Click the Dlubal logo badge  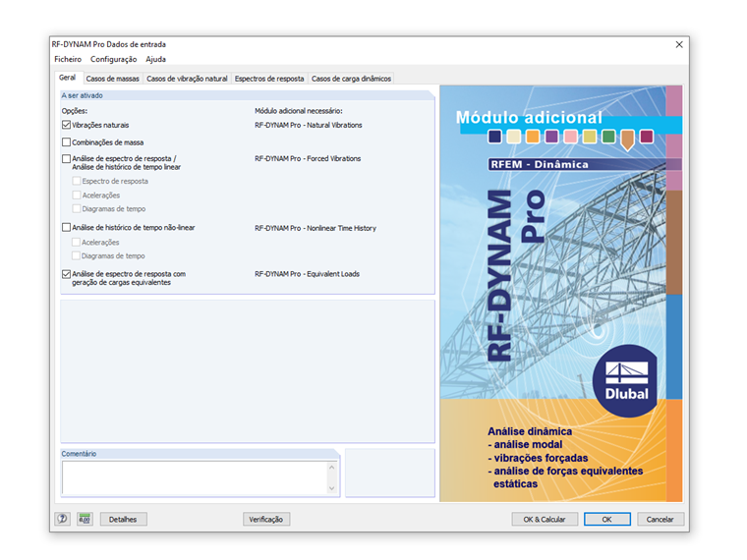click(626, 380)
